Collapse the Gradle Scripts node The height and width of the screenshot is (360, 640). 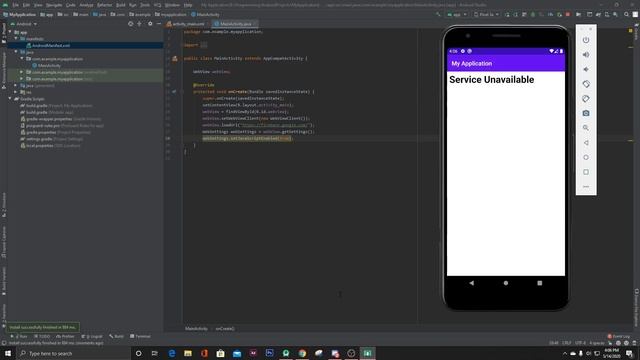point(10,99)
